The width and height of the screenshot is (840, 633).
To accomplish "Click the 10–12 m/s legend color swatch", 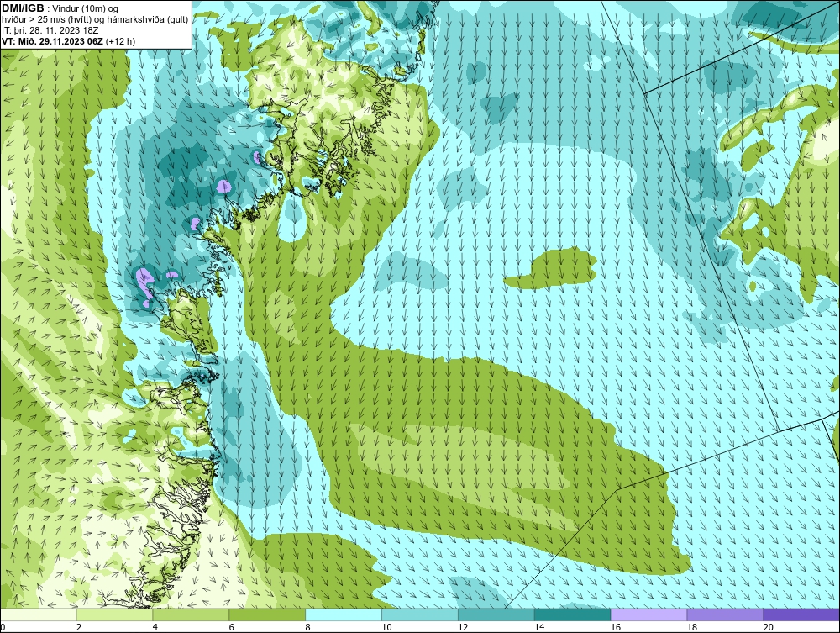I will click(420, 615).
